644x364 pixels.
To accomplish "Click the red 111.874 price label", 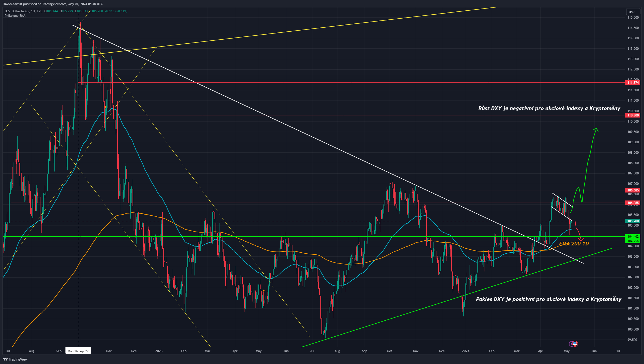I will tap(633, 83).
